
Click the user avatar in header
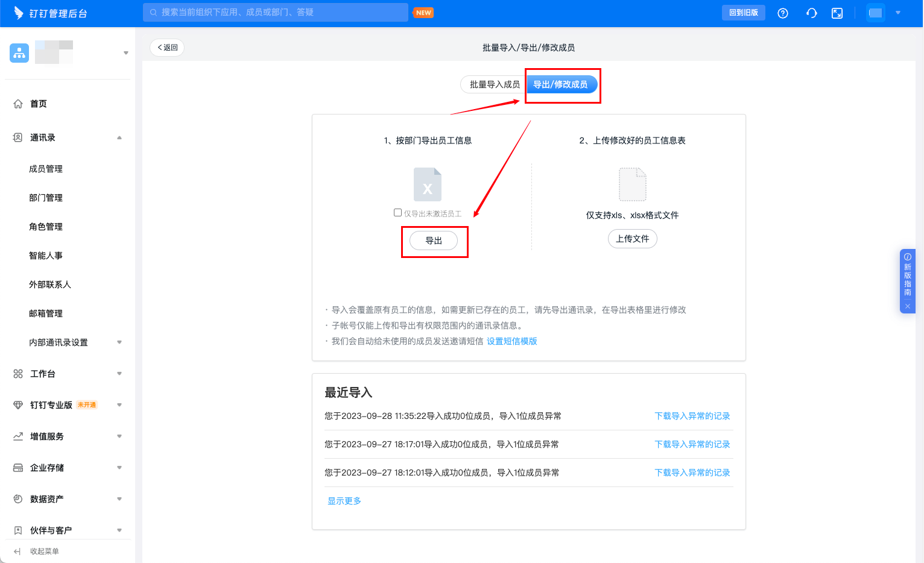tap(875, 13)
